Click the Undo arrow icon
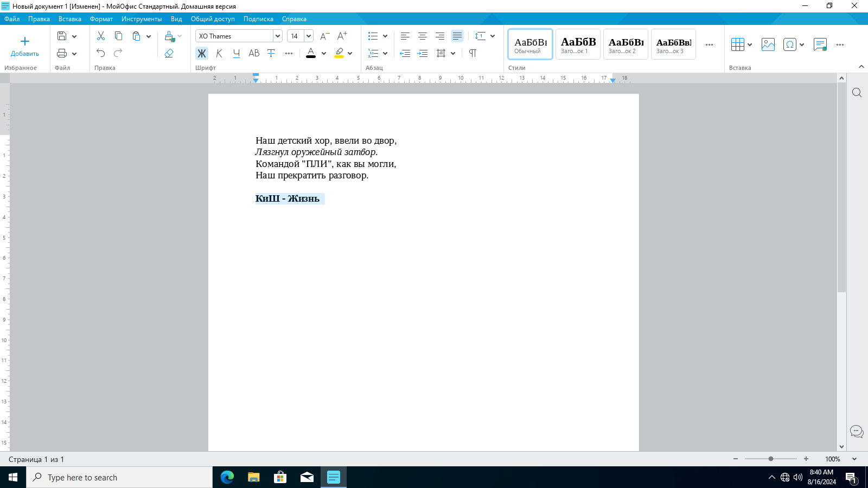Image resolution: width=868 pixels, height=488 pixels. 101,53
